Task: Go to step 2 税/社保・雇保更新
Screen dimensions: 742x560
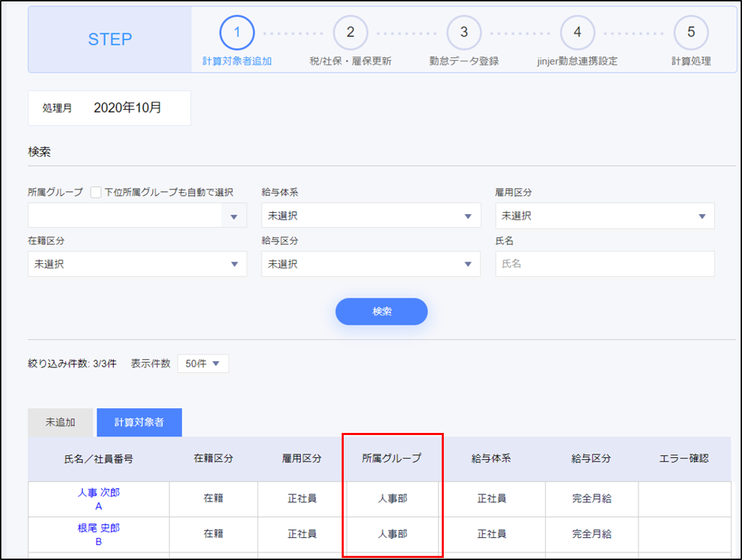Action: click(350, 32)
